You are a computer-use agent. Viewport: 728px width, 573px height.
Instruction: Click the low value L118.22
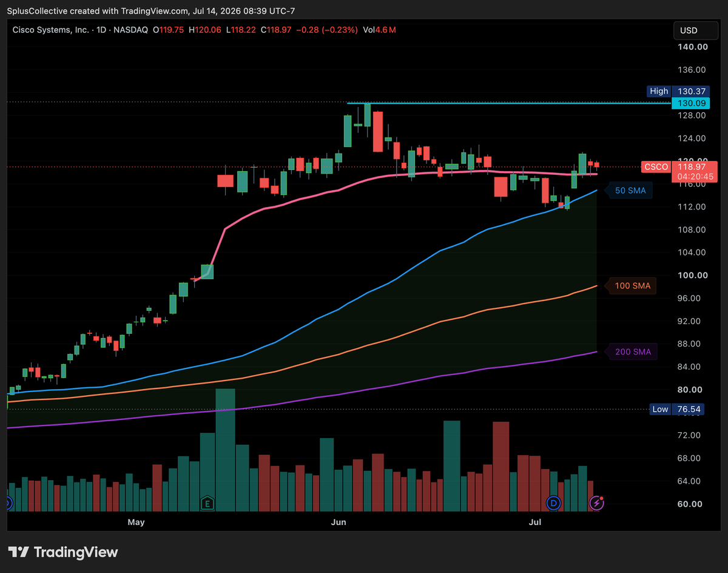242,30
